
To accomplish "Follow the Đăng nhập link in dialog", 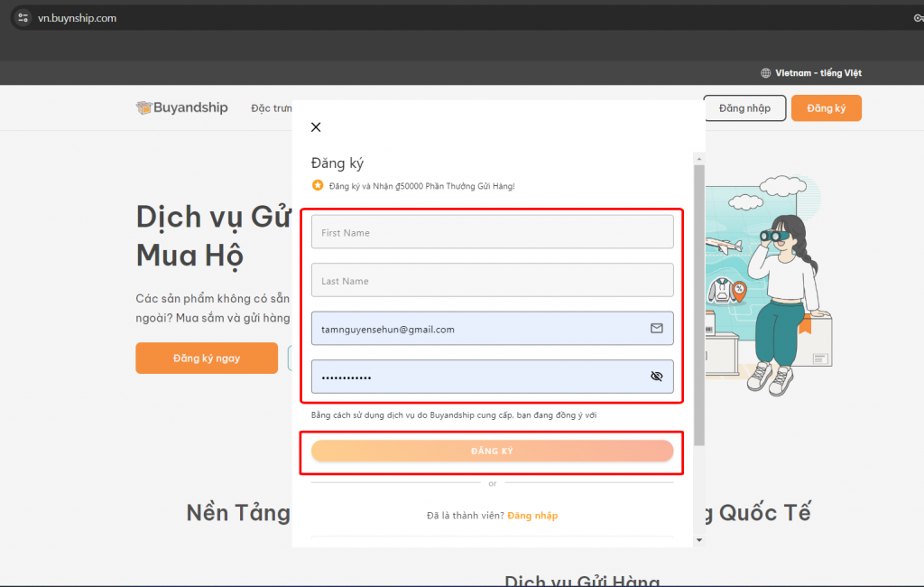I will pos(532,516).
